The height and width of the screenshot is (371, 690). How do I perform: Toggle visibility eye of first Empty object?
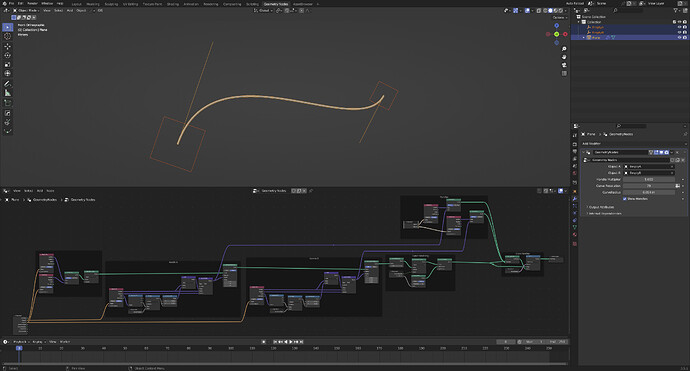pyautogui.click(x=679, y=27)
